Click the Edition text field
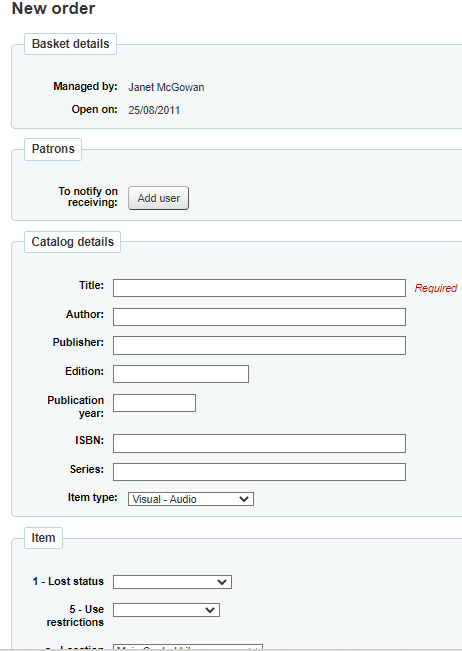The height and width of the screenshot is (651, 462). click(x=181, y=374)
